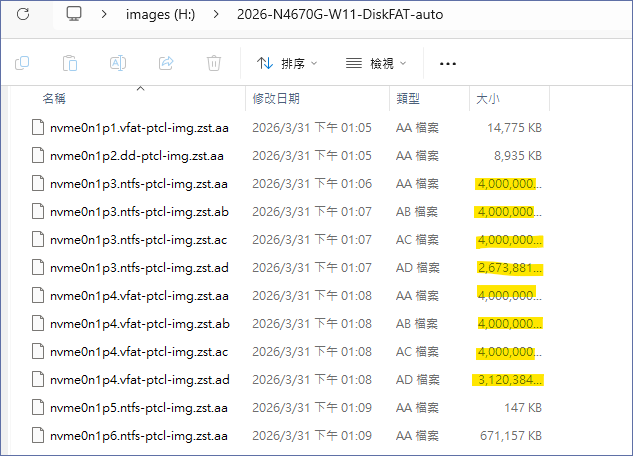Select file icon of nvme0n1p1.vfat-ptcl-img.zst.aa
Screen dimensions: 633x456
tap(38, 128)
